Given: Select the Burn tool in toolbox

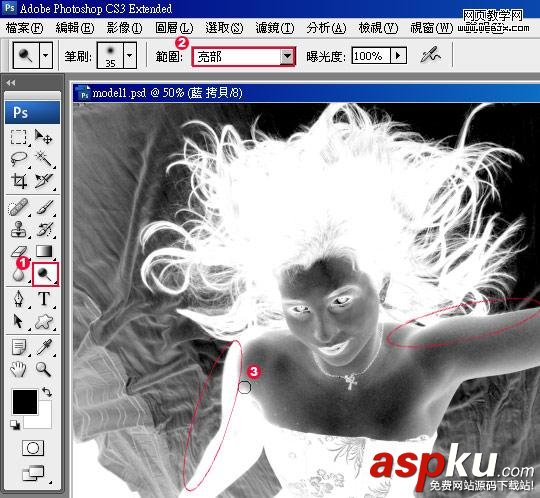Looking at the screenshot, I should (x=45, y=274).
